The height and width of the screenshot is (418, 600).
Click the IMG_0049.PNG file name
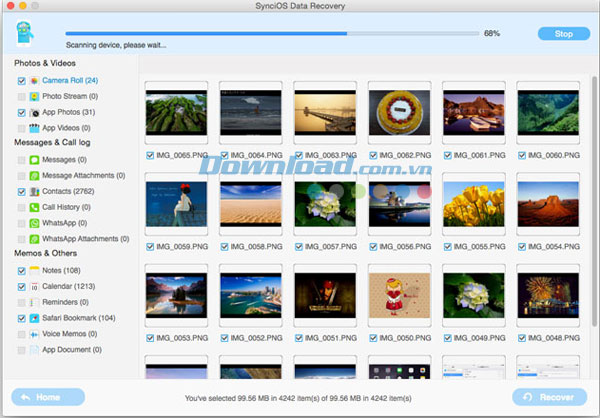[479, 338]
